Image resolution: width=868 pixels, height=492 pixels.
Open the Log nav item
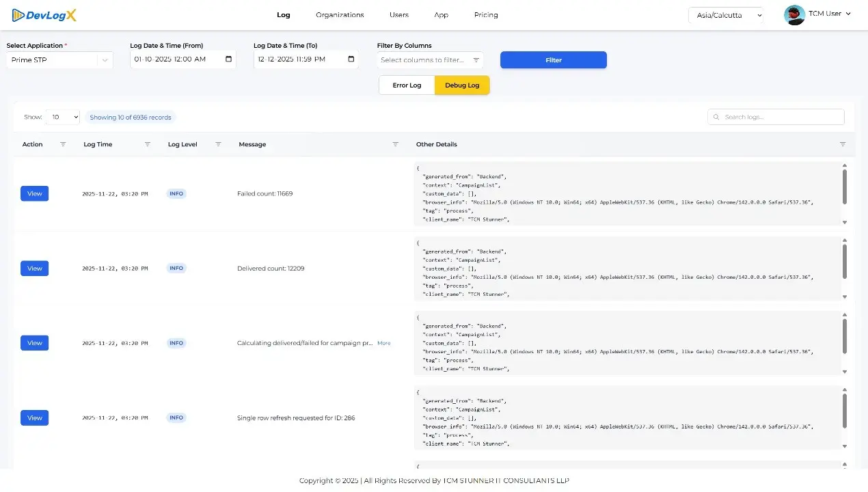(x=283, y=15)
